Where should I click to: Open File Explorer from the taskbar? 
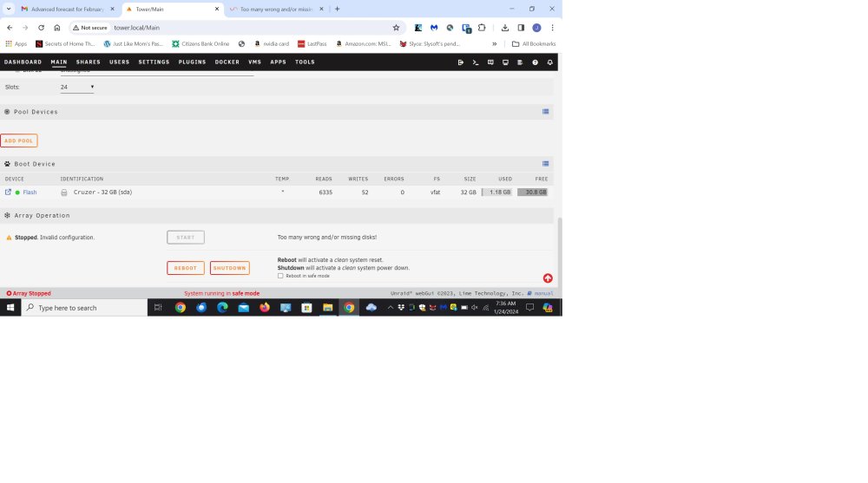[x=328, y=308]
